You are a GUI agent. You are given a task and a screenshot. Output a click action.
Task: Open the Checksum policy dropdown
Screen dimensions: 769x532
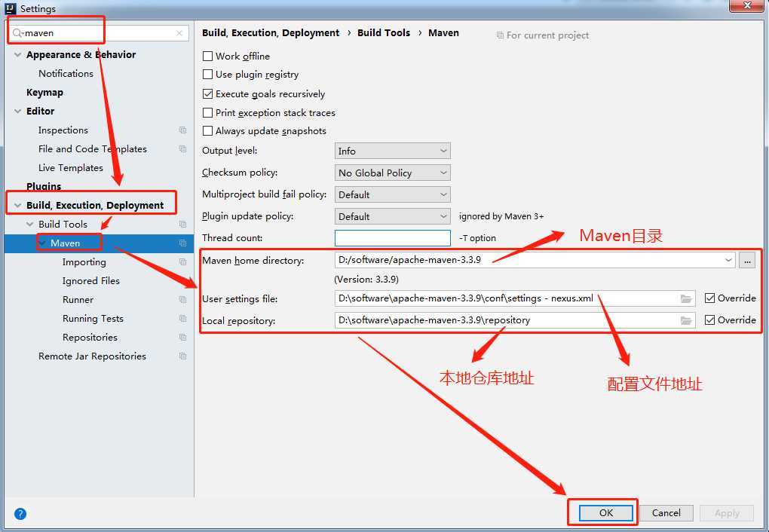392,173
